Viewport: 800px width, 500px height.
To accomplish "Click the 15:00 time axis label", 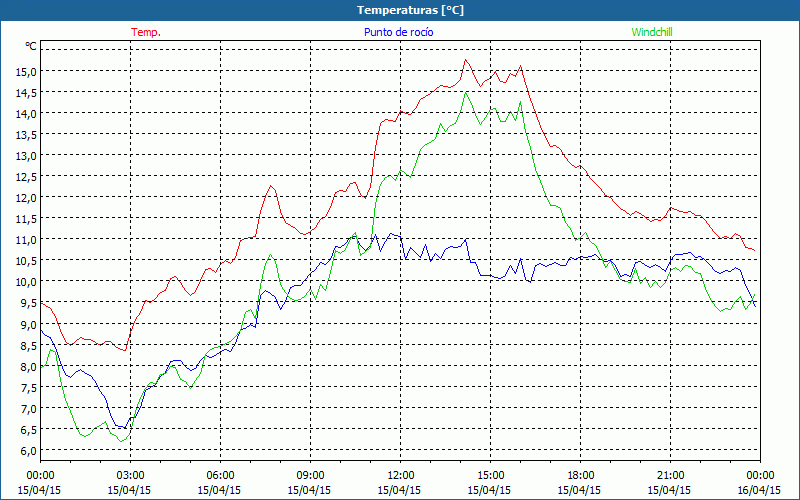I will pos(490,475).
